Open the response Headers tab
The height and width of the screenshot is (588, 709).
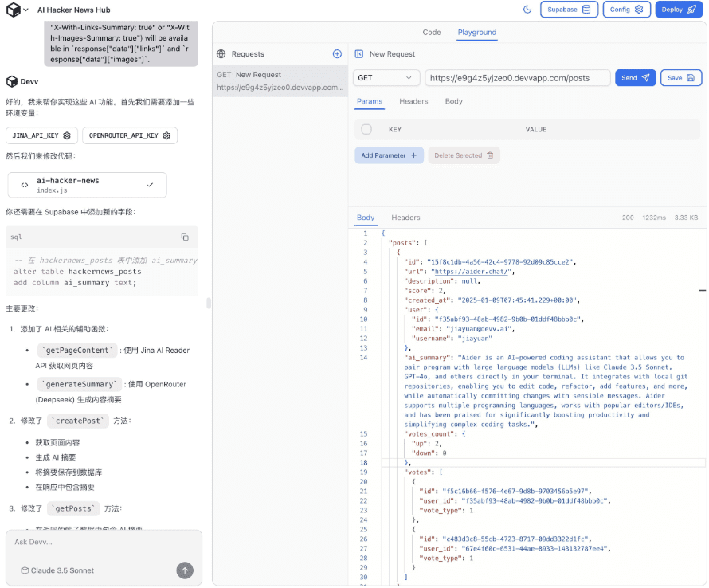405,218
